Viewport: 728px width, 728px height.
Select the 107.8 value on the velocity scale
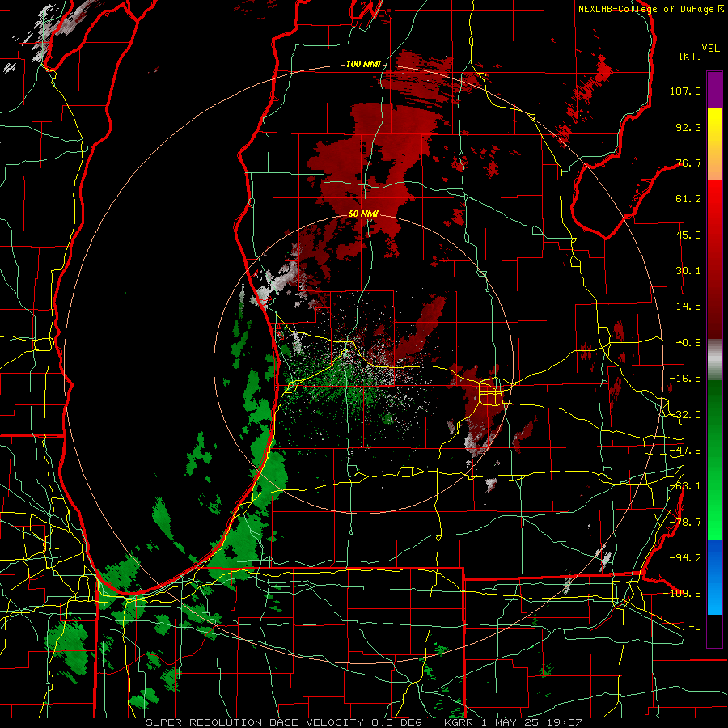(x=685, y=91)
